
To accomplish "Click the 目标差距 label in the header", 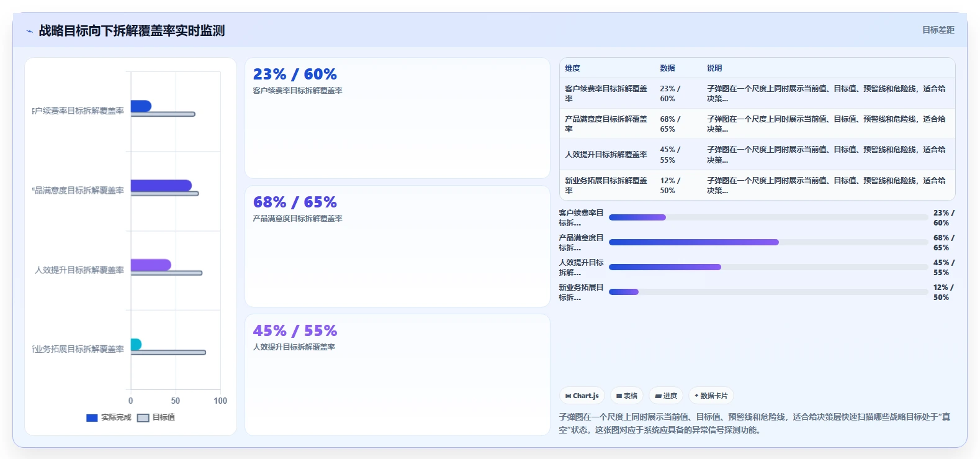I will pyautogui.click(x=938, y=30).
